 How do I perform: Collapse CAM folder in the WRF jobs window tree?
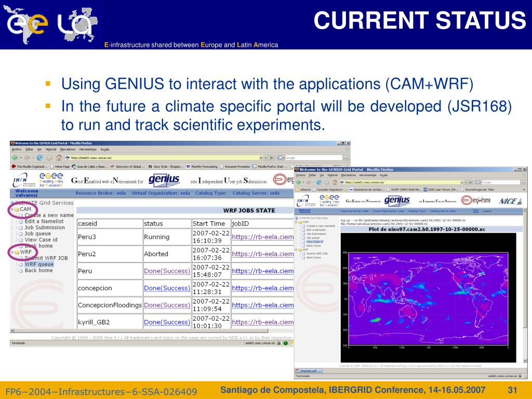pyautogui.click(x=12, y=209)
